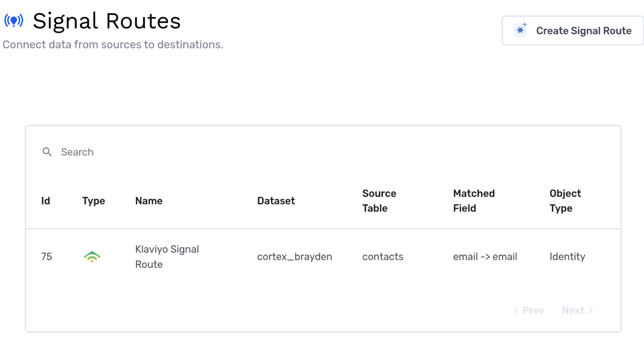Viewport: 644px width, 338px height.
Task: Create a new signal route
Action: 572,31
